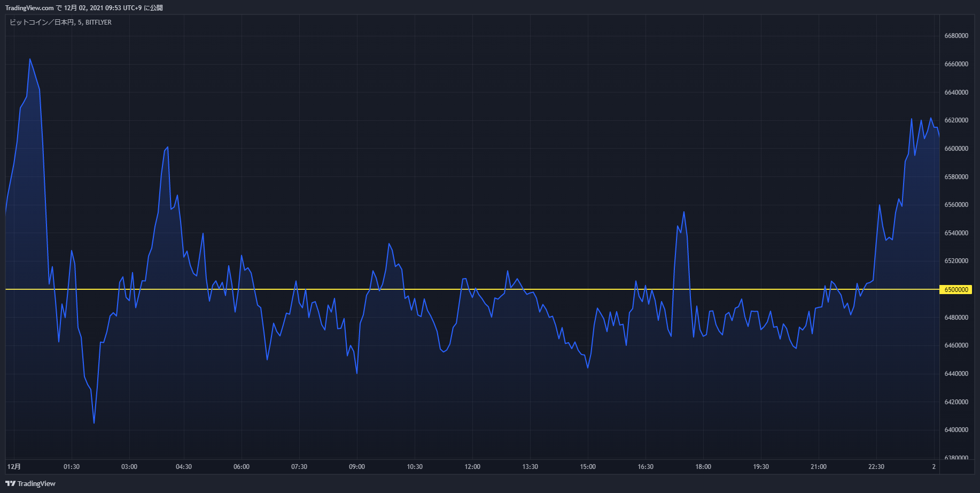This screenshot has width=980, height=493.
Task: Click the 01:30 time axis label
Action: click(72, 467)
